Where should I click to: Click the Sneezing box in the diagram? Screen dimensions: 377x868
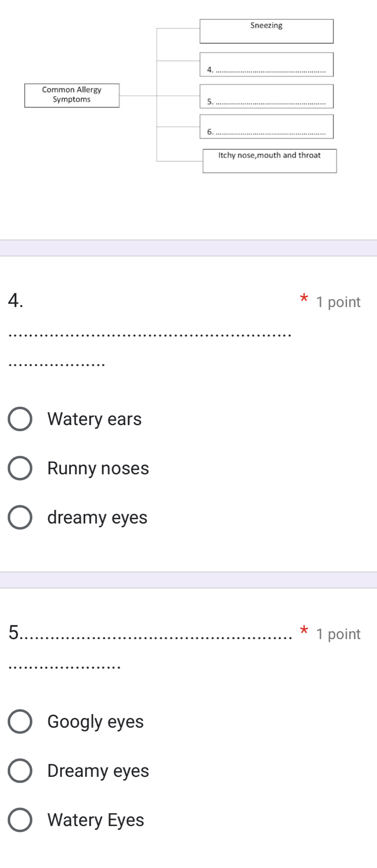[x=266, y=31]
